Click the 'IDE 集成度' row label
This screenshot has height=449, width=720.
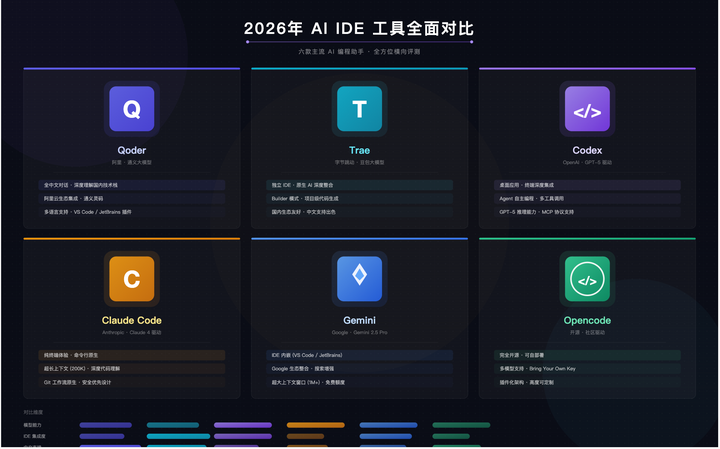tap(34, 436)
